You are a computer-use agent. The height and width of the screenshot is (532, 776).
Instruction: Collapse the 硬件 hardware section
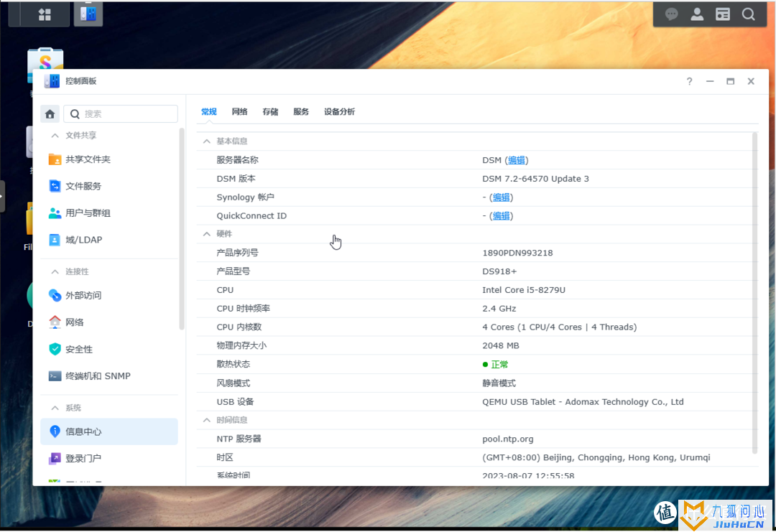click(x=207, y=234)
